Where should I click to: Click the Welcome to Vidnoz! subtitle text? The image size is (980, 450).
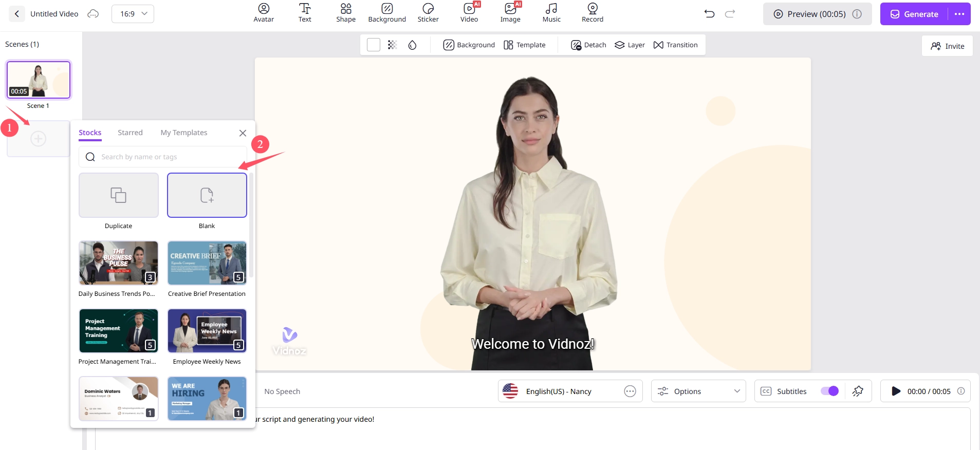tap(533, 344)
